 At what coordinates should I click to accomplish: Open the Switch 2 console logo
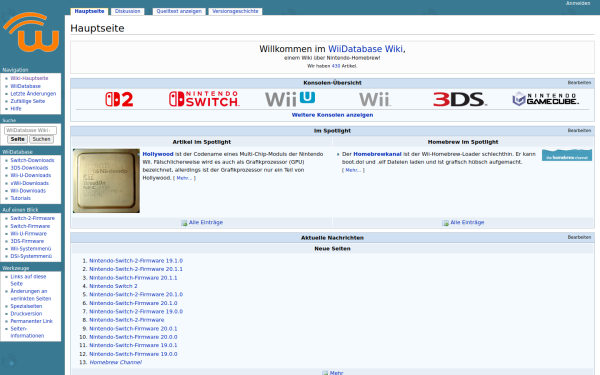pyautogui.click(x=119, y=99)
